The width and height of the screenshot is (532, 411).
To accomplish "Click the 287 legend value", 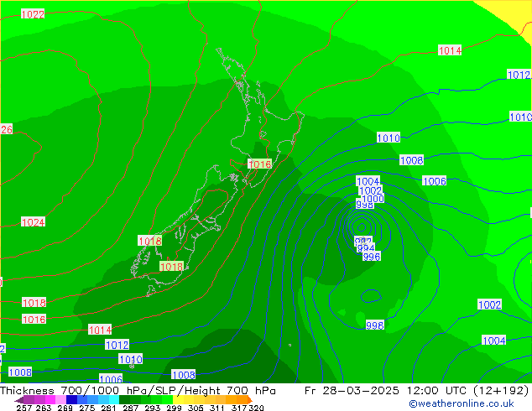I will [x=131, y=408].
